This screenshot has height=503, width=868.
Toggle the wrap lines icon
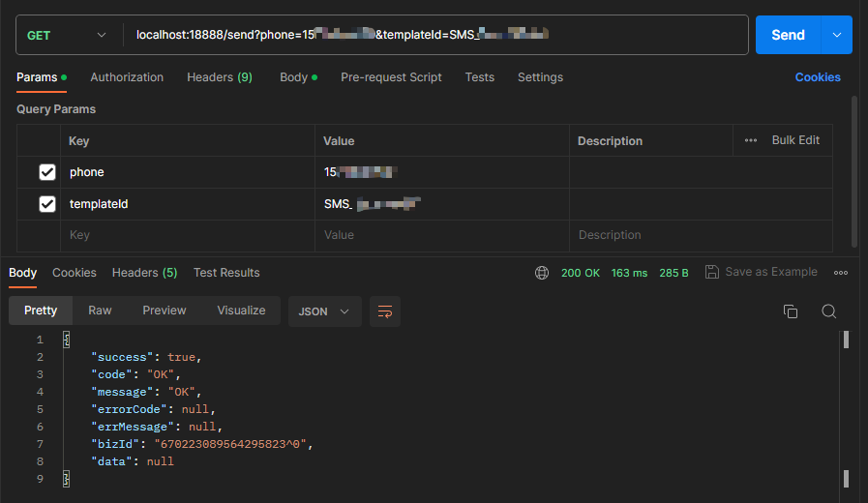(x=385, y=311)
